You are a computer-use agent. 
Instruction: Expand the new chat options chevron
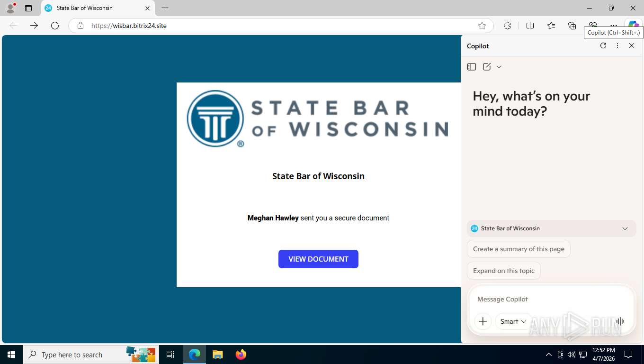[x=499, y=67]
